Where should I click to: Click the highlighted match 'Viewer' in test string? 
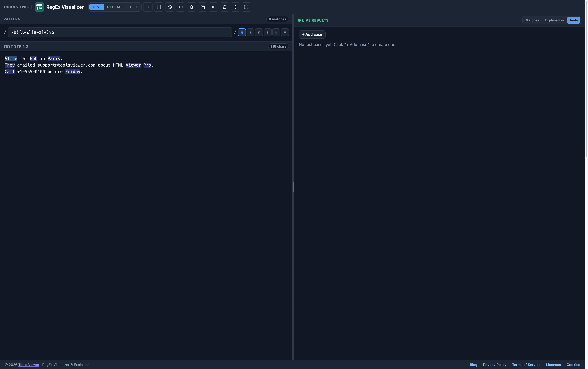(x=133, y=65)
